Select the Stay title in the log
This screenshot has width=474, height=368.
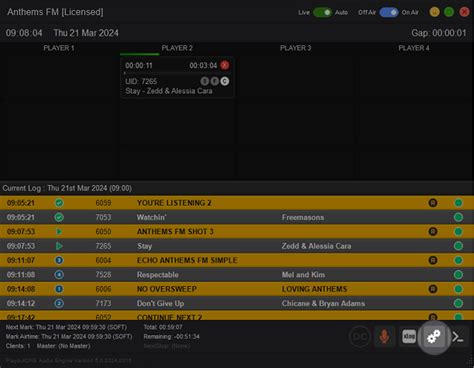point(144,246)
